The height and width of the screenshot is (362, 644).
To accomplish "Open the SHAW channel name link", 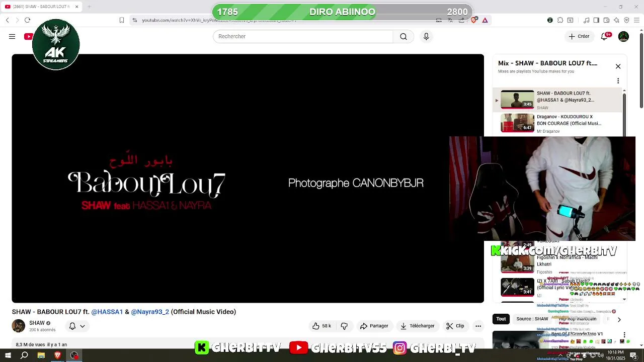I will (37, 323).
